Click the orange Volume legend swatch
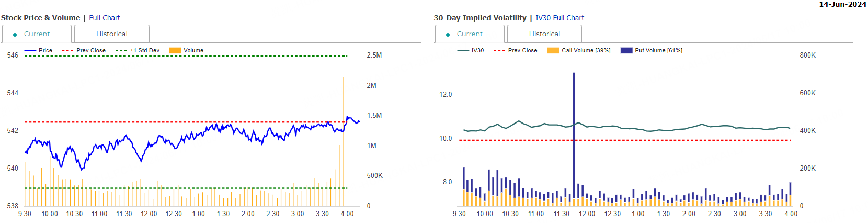 (x=175, y=51)
